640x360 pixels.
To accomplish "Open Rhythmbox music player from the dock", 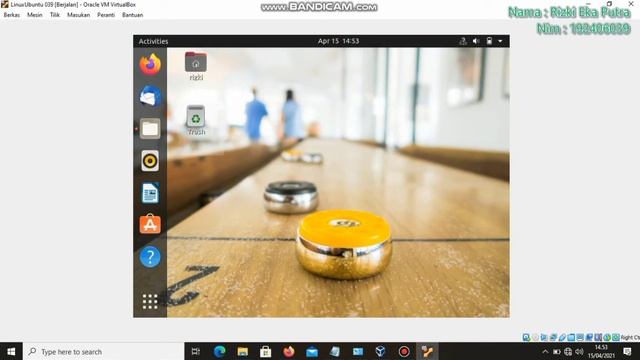I will point(150,161).
